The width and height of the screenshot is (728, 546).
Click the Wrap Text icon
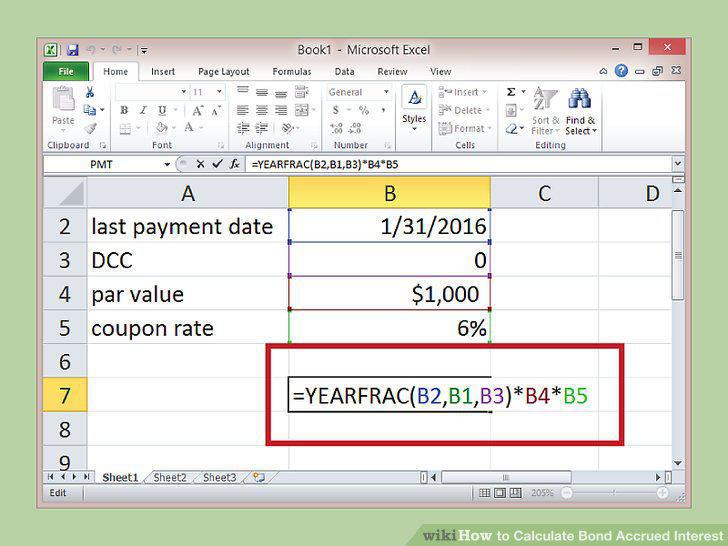(301, 91)
